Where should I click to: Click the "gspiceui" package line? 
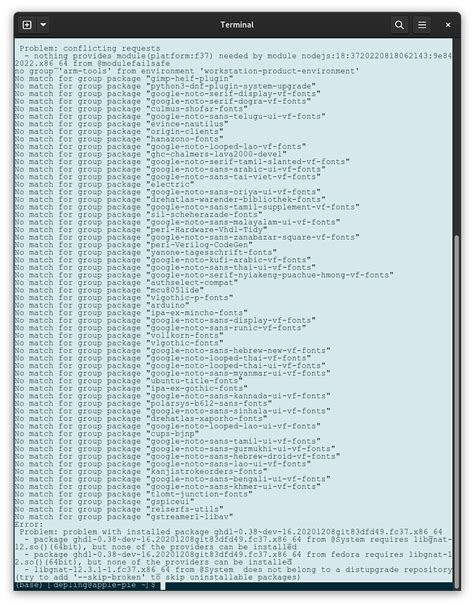(x=102, y=502)
